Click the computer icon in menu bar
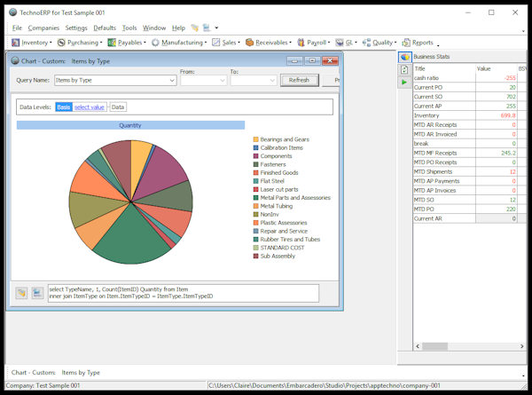Image resolution: width=532 pixels, height=395 pixels. point(207,28)
